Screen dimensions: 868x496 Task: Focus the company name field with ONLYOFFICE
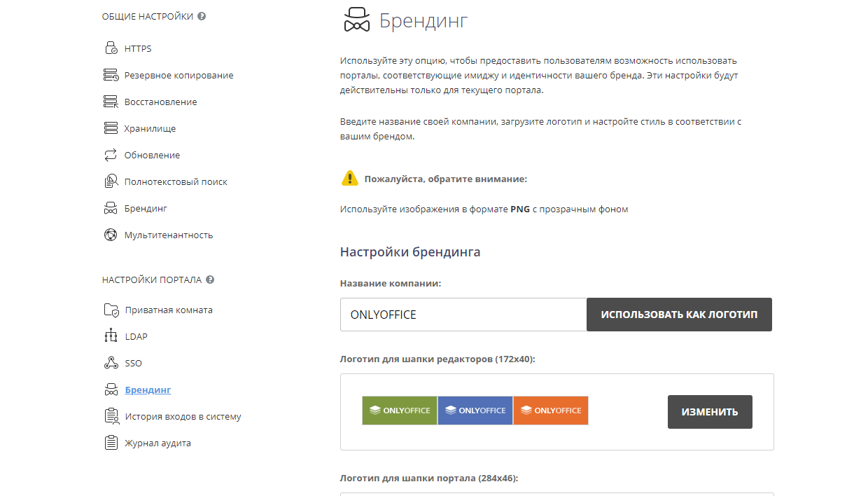pos(463,315)
